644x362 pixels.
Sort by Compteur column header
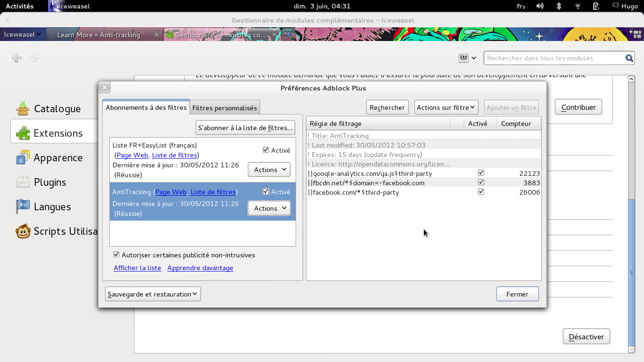pyautogui.click(x=519, y=123)
